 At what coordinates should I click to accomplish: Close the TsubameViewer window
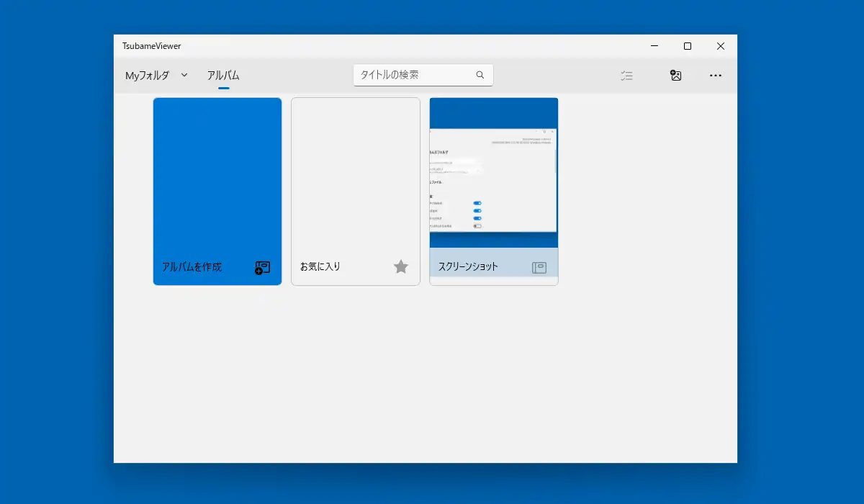[721, 46]
